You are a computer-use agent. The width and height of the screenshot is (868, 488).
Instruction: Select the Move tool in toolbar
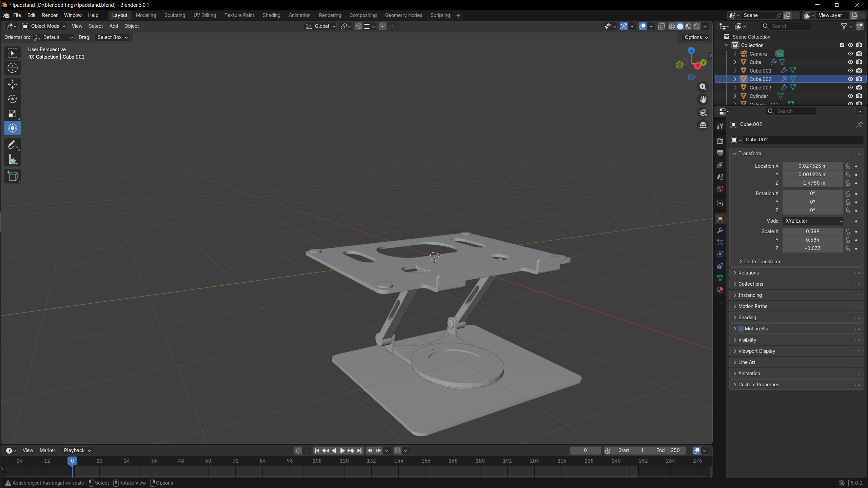click(x=13, y=84)
